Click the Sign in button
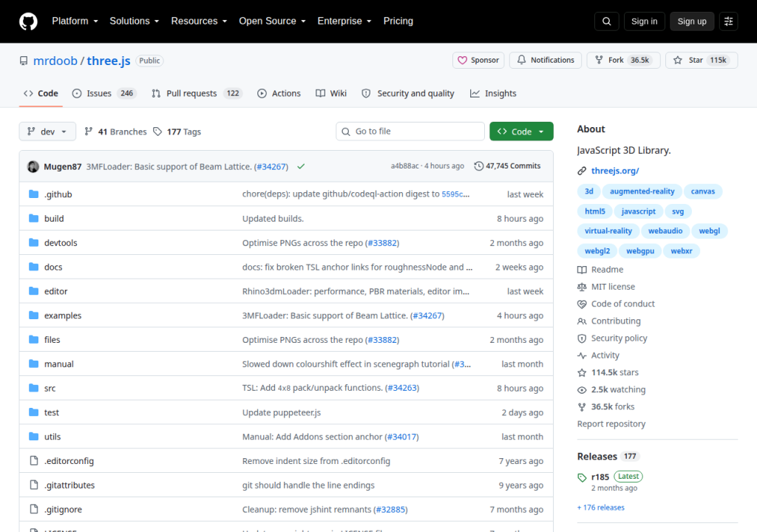 click(644, 21)
